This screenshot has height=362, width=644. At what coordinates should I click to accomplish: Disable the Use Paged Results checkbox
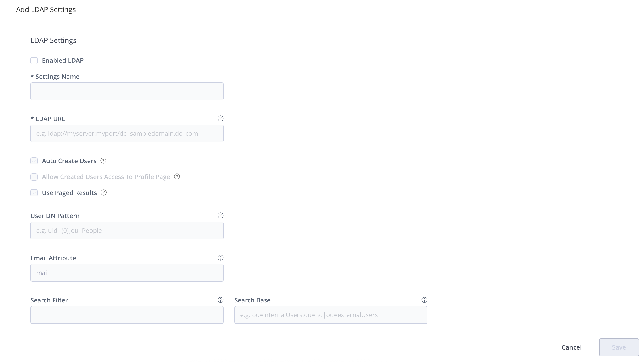pyautogui.click(x=34, y=193)
